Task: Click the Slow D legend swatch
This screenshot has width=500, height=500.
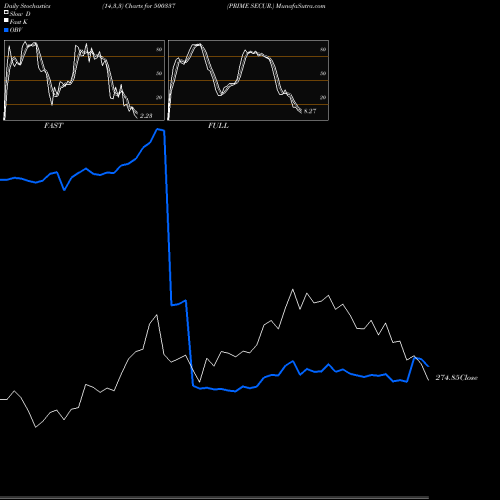Action: 6,12
